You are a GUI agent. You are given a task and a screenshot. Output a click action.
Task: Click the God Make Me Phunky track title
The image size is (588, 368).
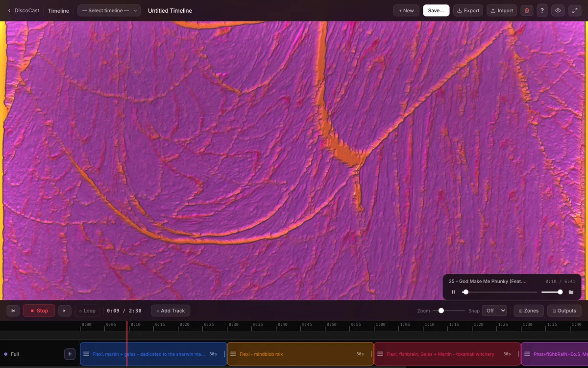tap(488, 281)
